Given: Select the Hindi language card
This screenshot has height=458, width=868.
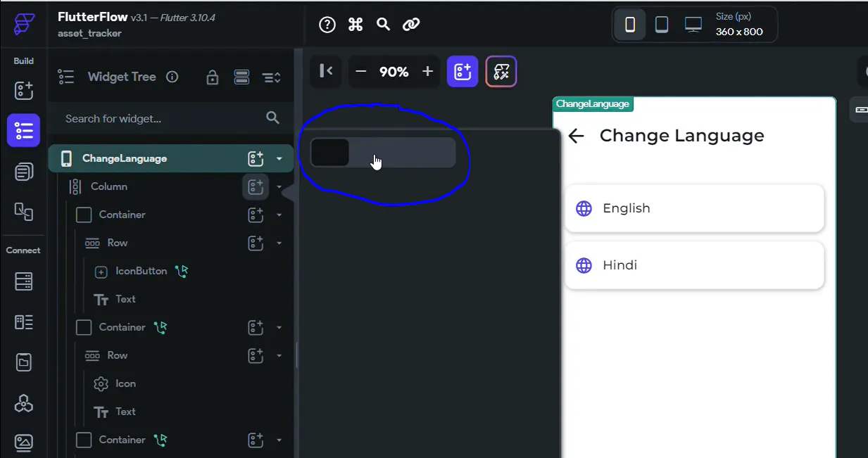Looking at the screenshot, I should click(694, 265).
